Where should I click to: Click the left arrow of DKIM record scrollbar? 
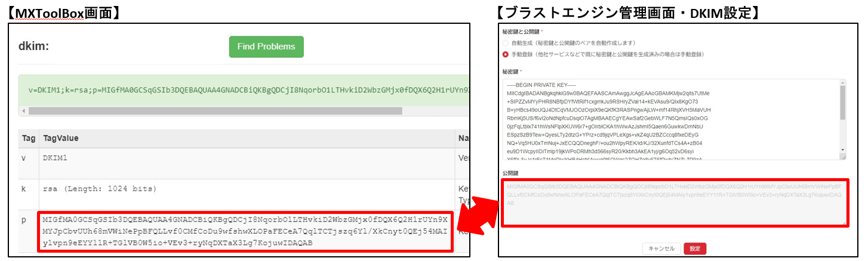click(x=25, y=111)
